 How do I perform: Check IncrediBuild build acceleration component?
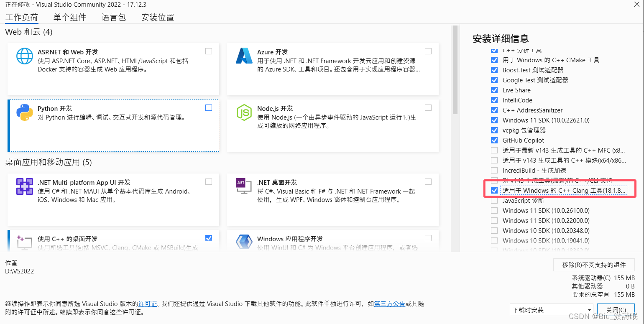tap(494, 171)
